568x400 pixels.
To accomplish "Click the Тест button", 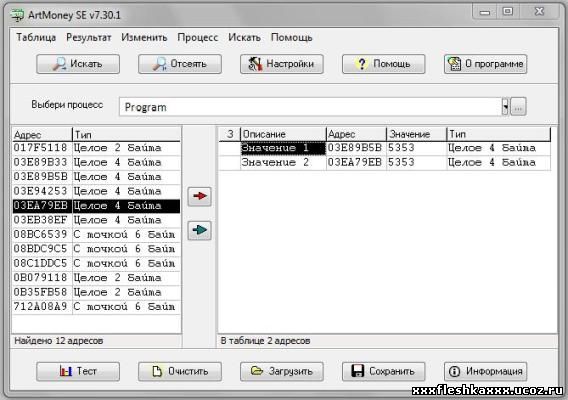I will pos(78,371).
